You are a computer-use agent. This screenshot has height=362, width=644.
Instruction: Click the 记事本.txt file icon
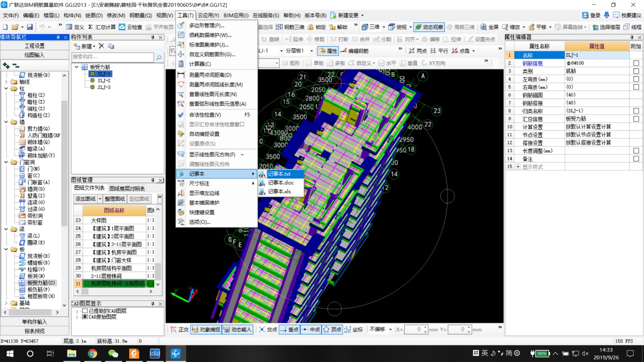coord(262,174)
